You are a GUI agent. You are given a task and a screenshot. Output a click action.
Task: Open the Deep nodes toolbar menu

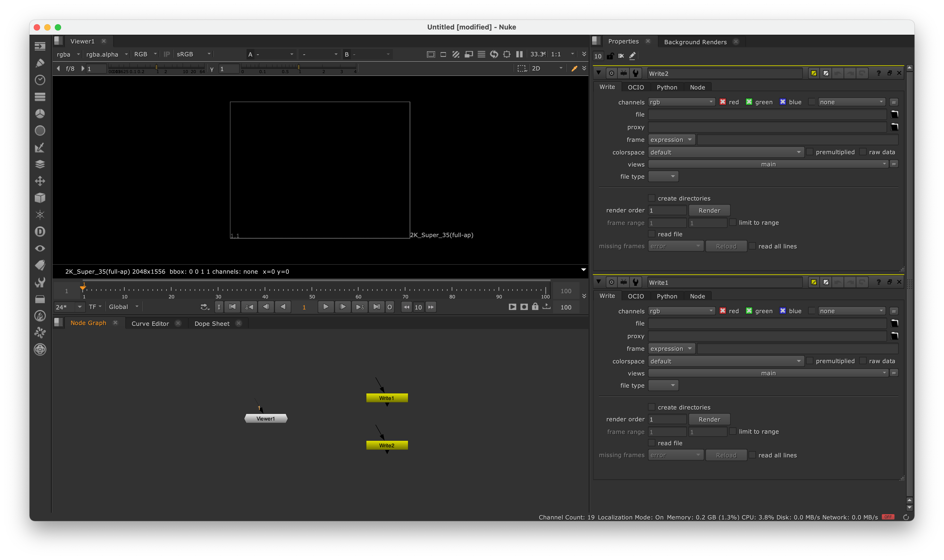pos(40,232)
